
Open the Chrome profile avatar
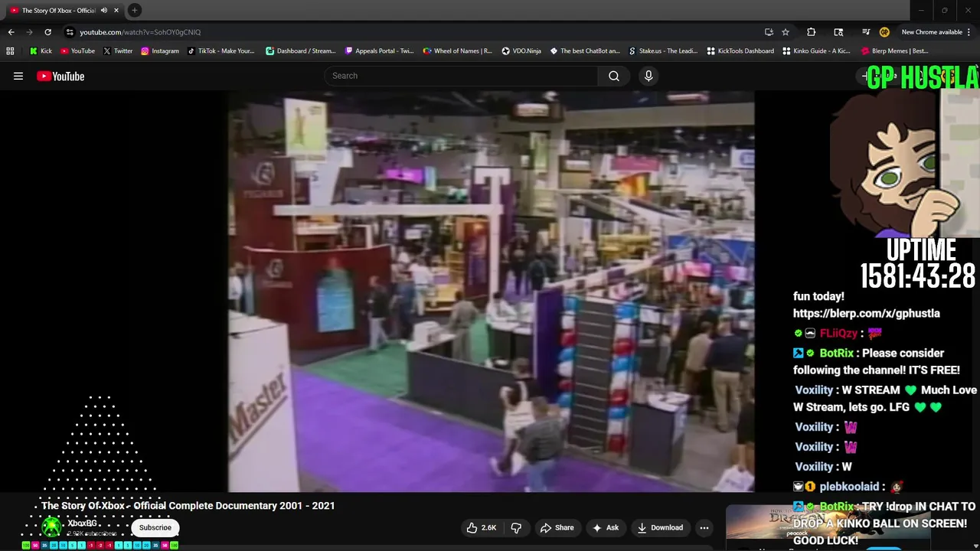[884, 32]
